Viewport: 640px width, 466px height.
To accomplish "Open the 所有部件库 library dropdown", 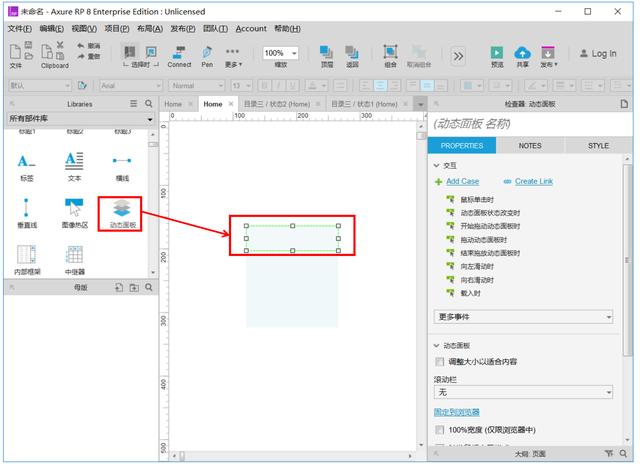I will [80, 119].
